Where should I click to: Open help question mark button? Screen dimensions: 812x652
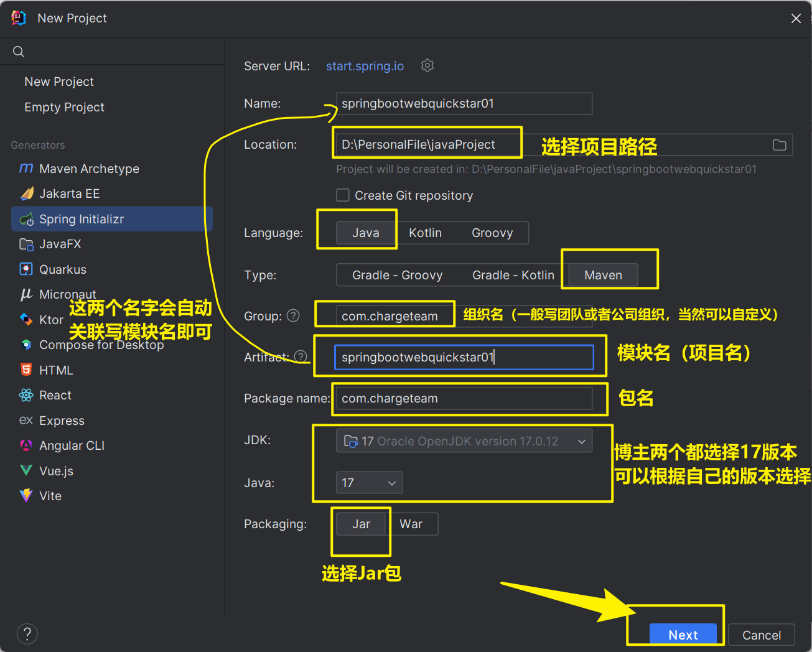[27, 634]
